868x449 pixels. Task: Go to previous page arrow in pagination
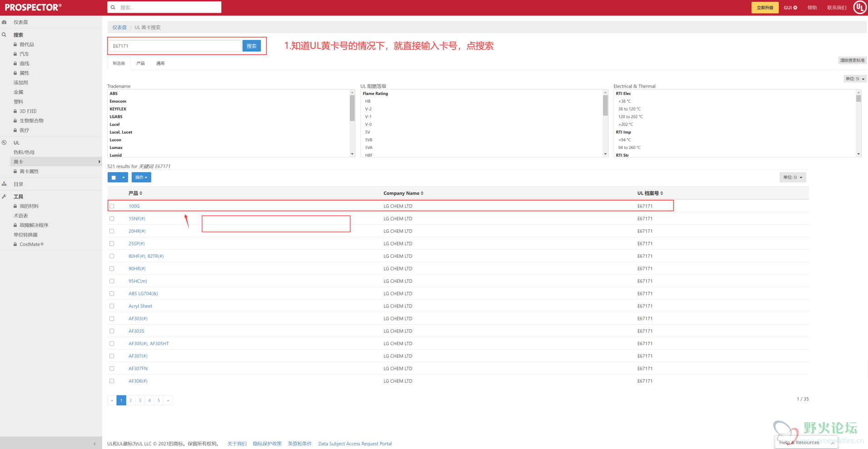click(112, 400)
